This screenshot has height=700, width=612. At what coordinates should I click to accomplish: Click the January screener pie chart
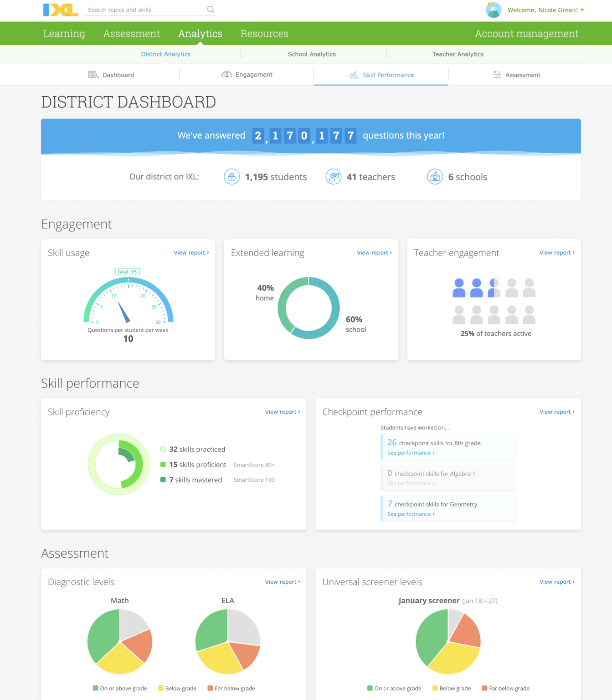pyautogui.click(x=448, y=642)
